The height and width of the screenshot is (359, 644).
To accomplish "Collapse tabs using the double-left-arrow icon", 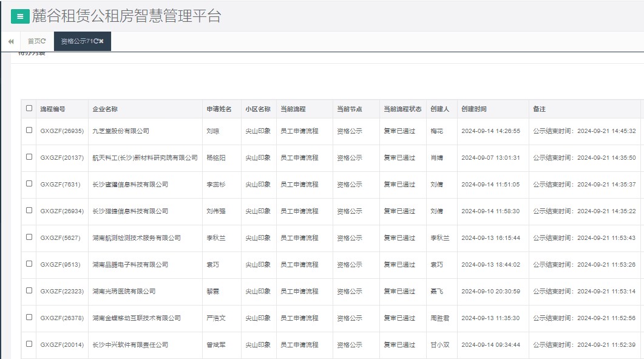I will coord(11,41).
